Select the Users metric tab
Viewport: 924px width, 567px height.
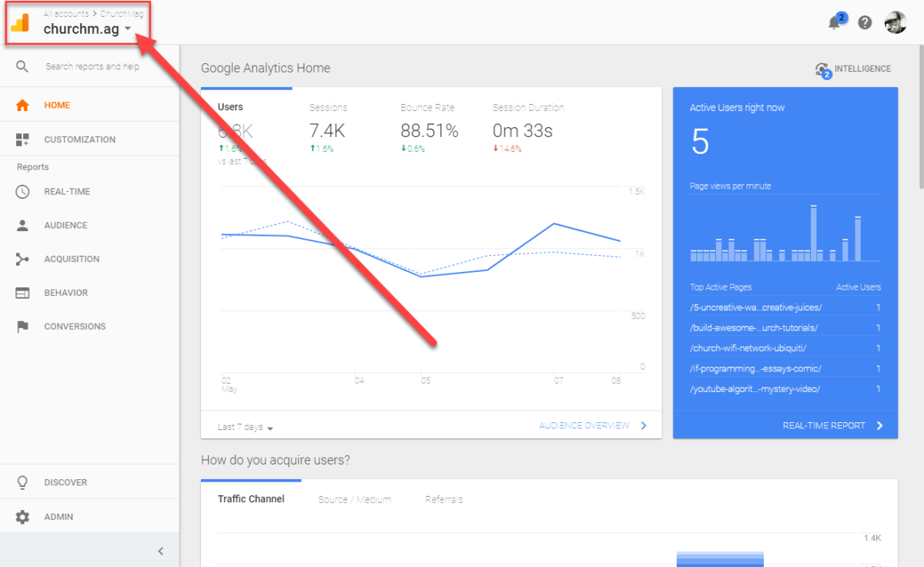click(231, 108)
